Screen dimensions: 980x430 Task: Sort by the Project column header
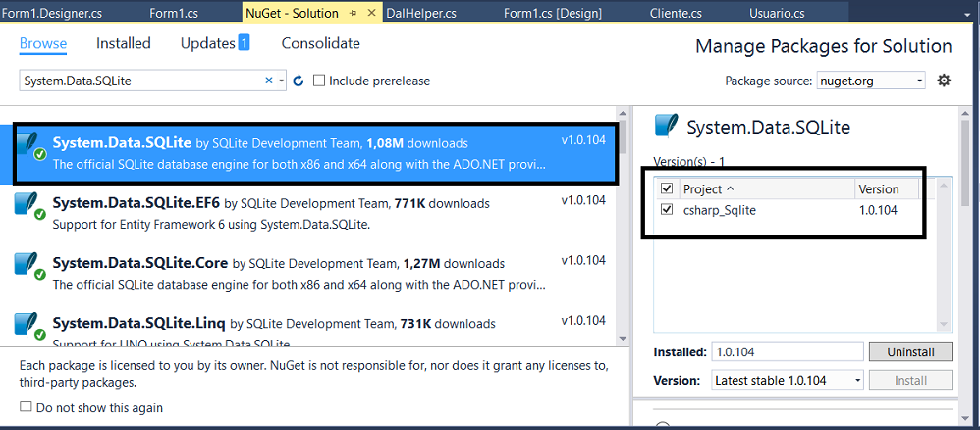766,188
